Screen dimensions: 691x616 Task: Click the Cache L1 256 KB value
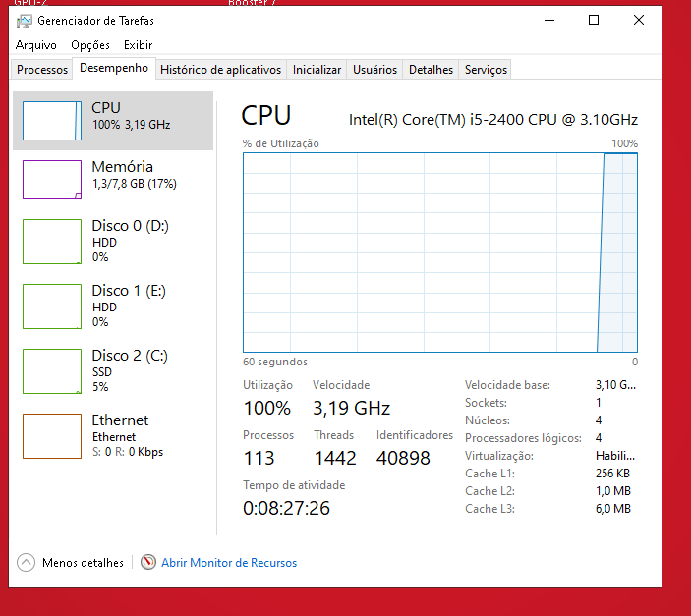612,474
